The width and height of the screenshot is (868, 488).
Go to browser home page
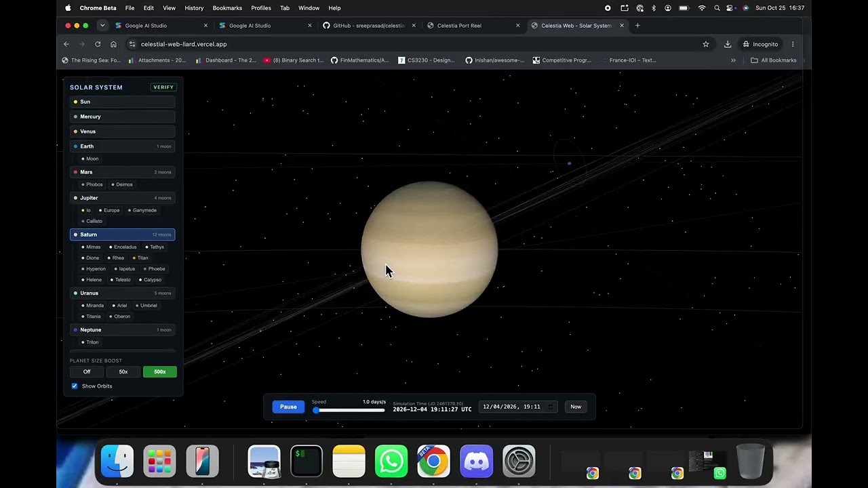[x=113, y=44]
